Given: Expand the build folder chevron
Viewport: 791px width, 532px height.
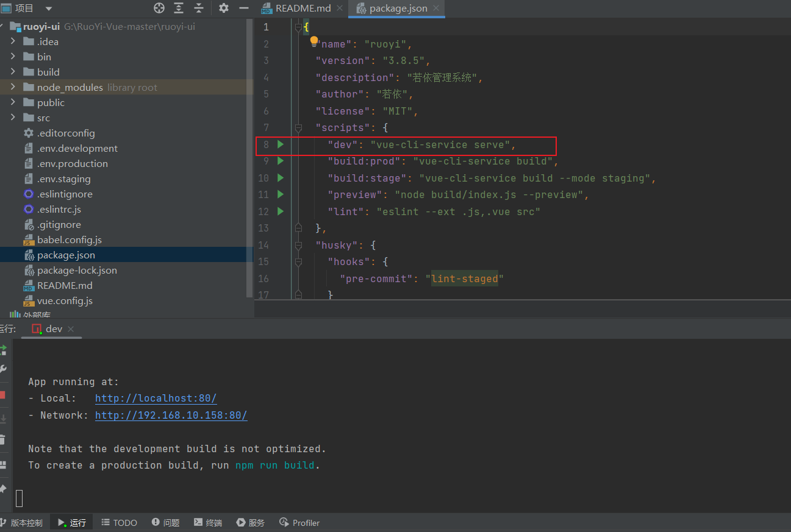Looking at the screenshot, I should [x=13, y=72].
